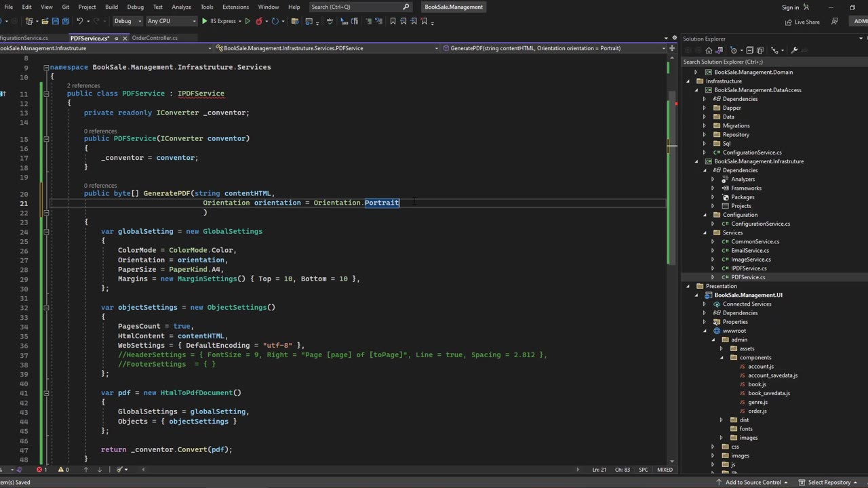Collapse the globalSetting initializer fold marker

(x=46, y=231)
